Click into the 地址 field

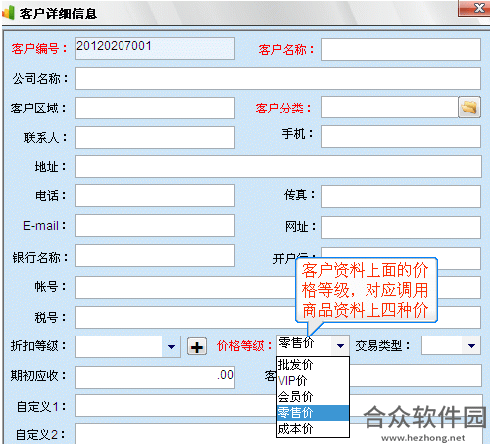point(278,167)
